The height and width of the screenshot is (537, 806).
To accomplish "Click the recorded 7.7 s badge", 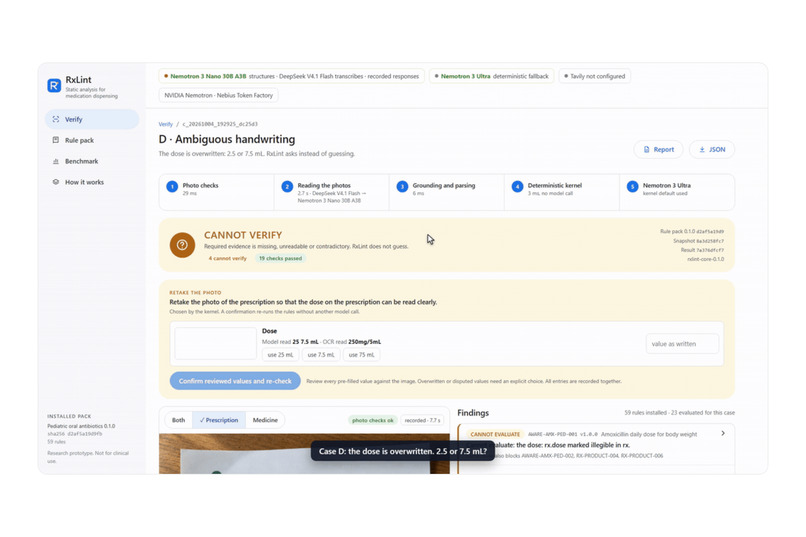I will point(422,420).
